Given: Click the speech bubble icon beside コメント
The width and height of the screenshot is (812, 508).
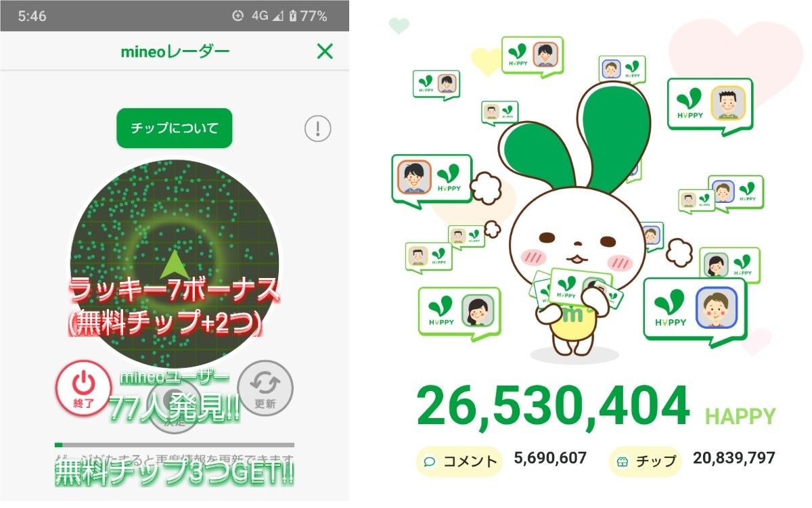Looking at the screenshot, I should click(x=429, y=462).
